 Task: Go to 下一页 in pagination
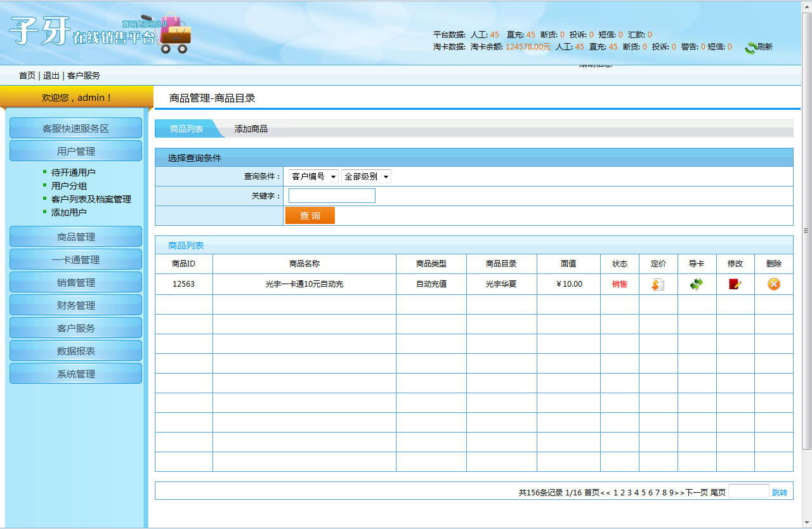point(697,492)
